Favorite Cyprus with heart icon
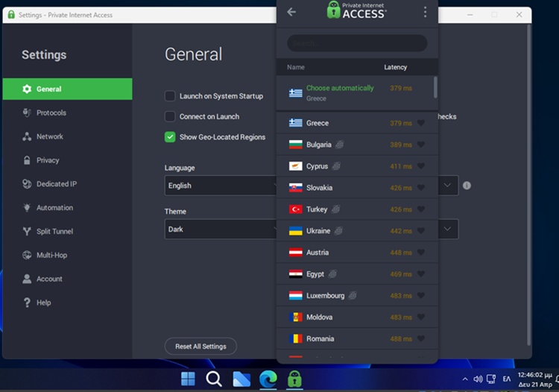559x392 pixels. 421,166
